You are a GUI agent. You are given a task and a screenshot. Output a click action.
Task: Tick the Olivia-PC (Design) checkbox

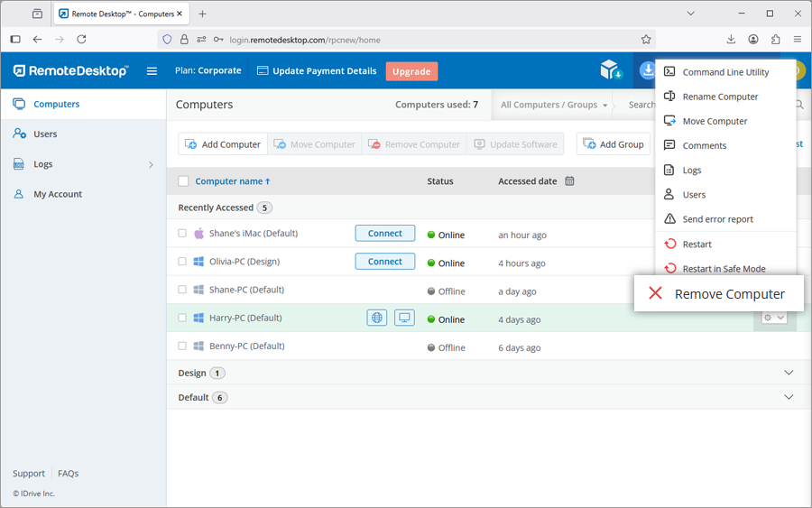[x=182, y=262]
